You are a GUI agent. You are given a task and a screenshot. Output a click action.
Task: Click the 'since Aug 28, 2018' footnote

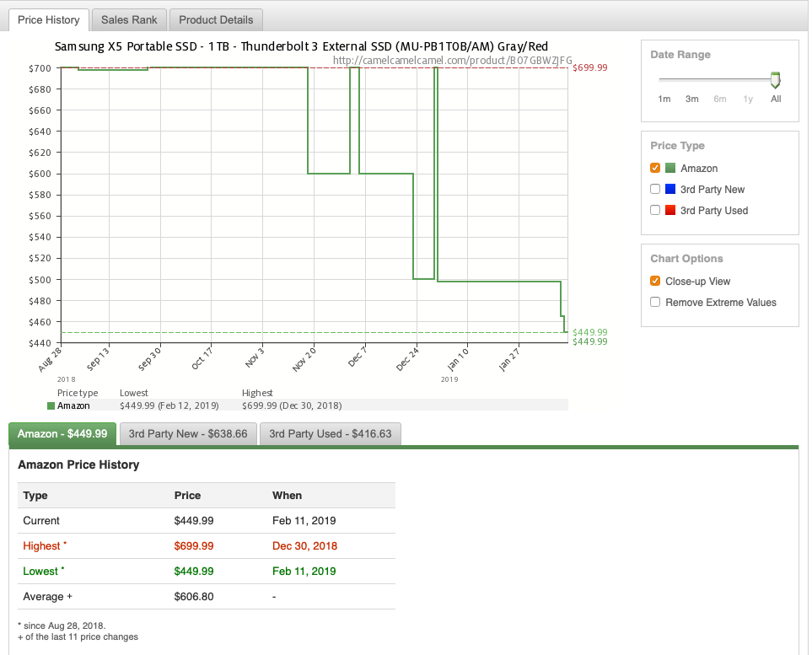coord(62,625)
